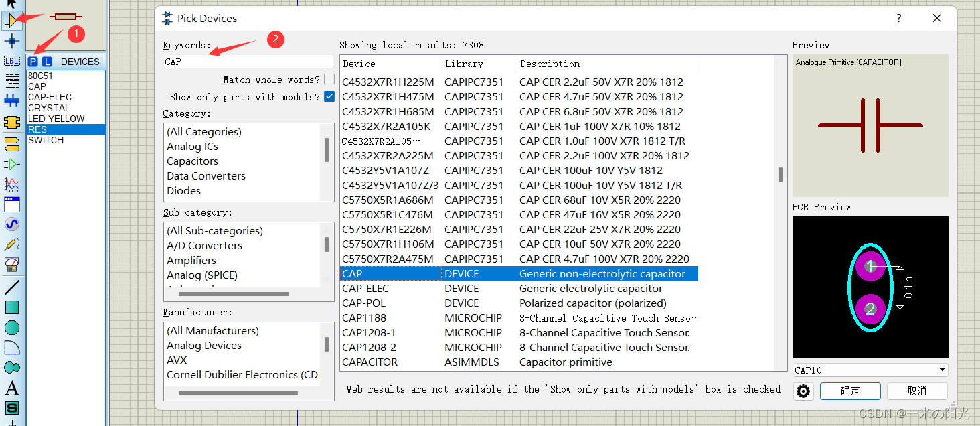Screen dimensions: 980x426
Task: Click the Manufacturer list scrollbar
Action: (327, 344)
